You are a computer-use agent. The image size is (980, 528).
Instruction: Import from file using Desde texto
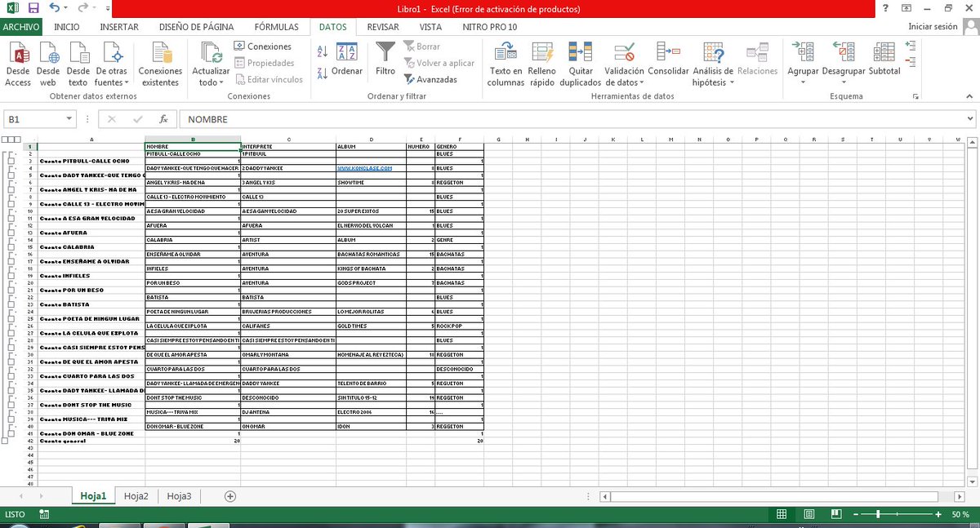(x=78, y=64)
